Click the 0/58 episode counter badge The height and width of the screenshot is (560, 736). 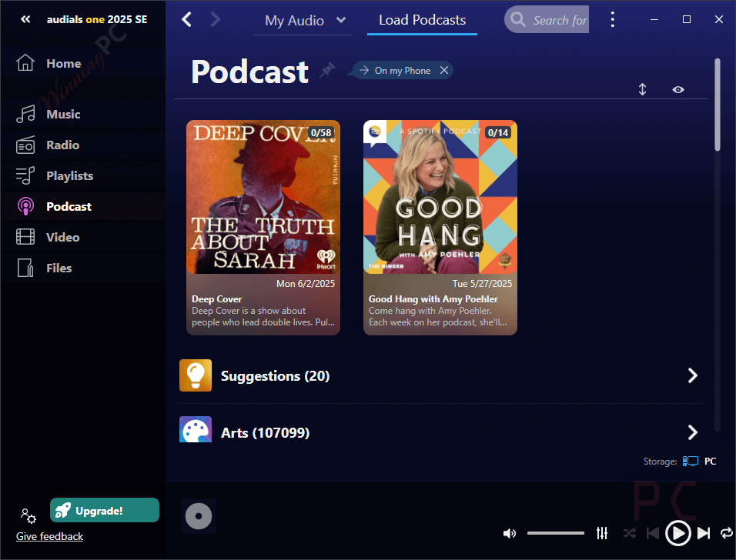(321, 133)
